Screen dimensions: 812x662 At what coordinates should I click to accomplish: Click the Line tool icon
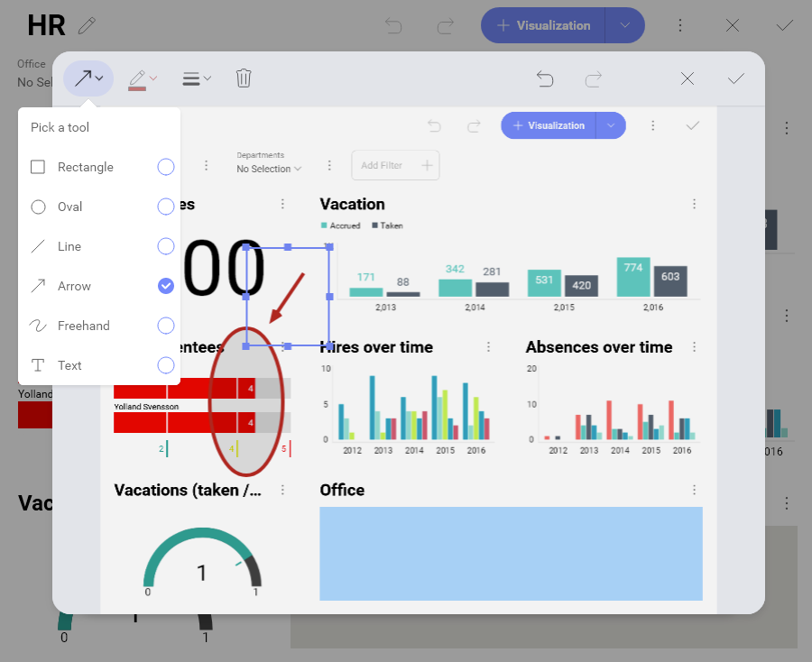coord(38,246)
